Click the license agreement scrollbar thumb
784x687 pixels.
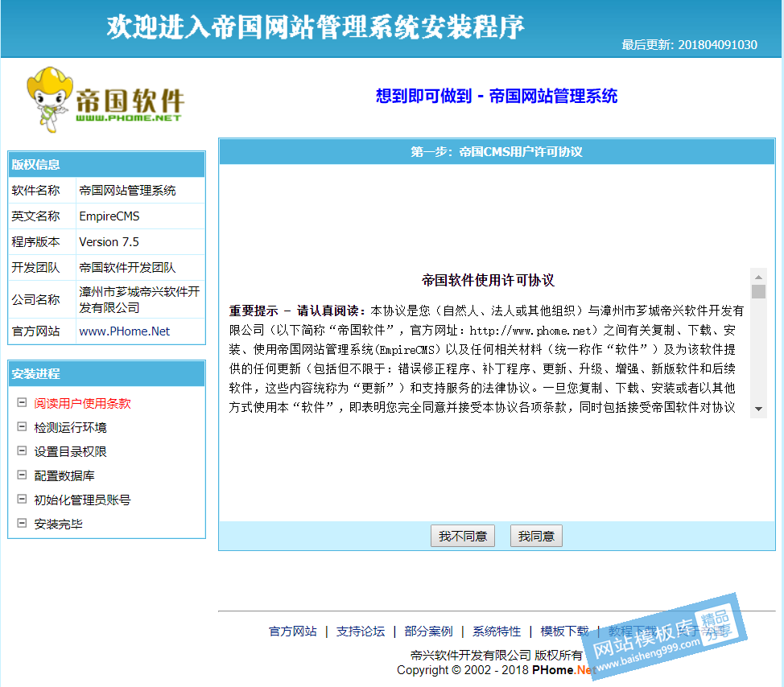click(758, 291)
